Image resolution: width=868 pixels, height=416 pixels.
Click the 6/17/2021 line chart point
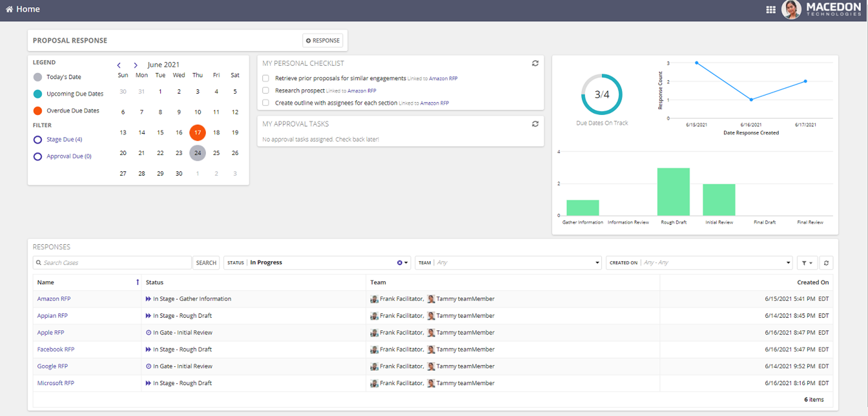(x=805, y=81)
